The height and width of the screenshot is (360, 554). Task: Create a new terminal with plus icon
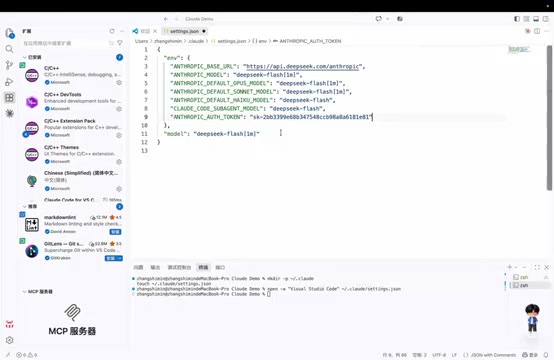pyautogui.click(x=509, y=267)
